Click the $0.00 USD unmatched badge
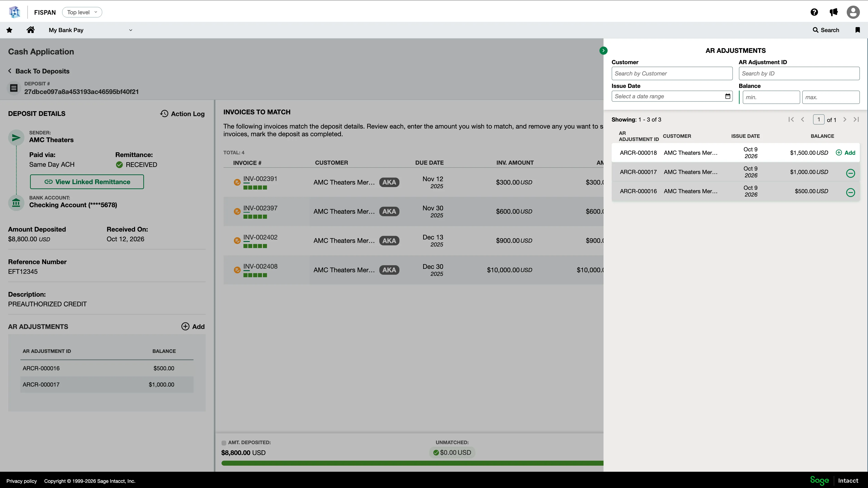Screen dimensions: 868x488 [x=452, y=453]
